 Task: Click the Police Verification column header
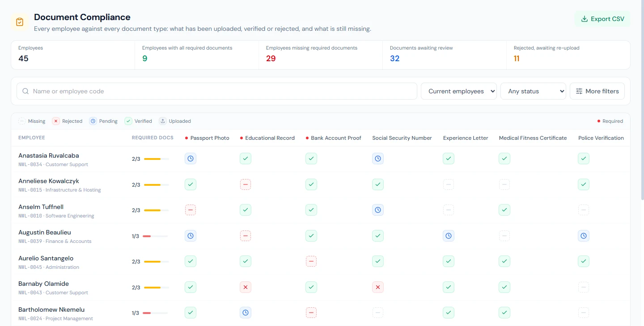tap(601, 138)
